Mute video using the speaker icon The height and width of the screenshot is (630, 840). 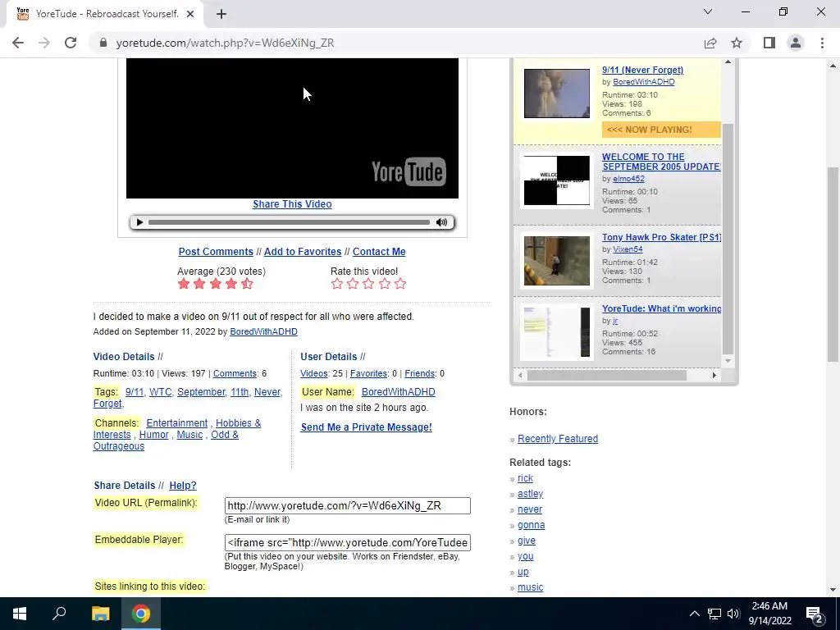point(441,222)
